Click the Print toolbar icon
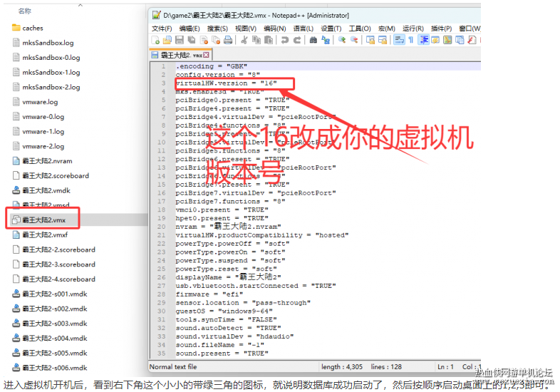The image size is (560, 392). pos(228,40)
